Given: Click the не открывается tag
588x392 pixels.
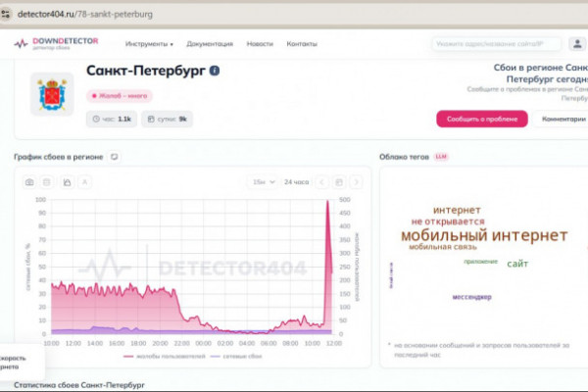Looking at the screenshot, I should pyautogui.click(x=448, y=221).
